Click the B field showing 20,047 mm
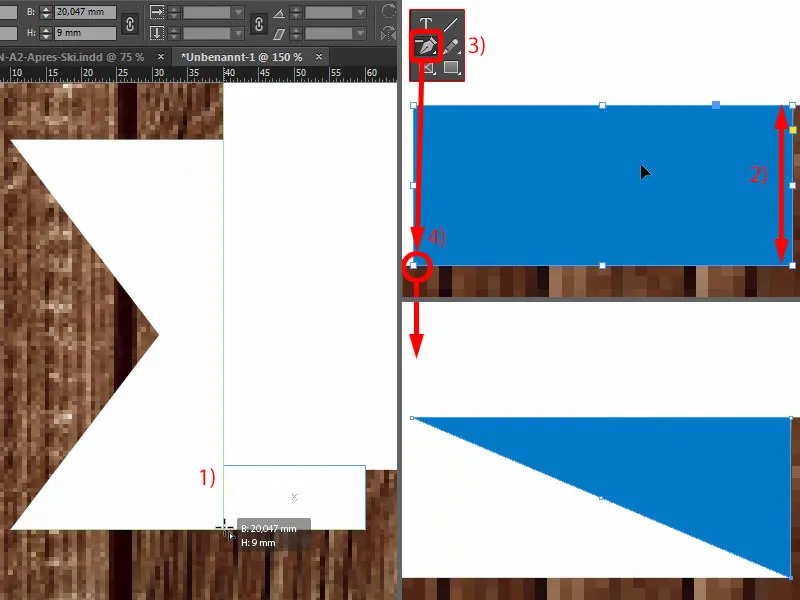Image resolution: width=800 pixels, height=600 pixels. (85, 12)
